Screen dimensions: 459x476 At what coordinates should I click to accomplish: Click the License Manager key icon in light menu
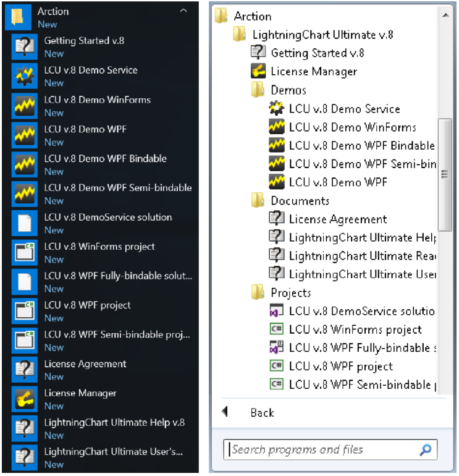pos(258,71)
